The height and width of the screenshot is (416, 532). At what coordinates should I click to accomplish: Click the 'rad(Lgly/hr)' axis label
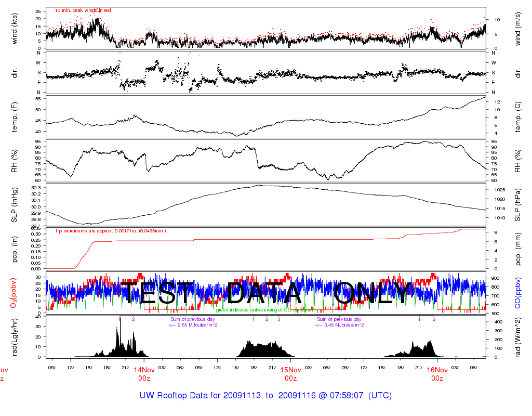(x=14, y=337)
